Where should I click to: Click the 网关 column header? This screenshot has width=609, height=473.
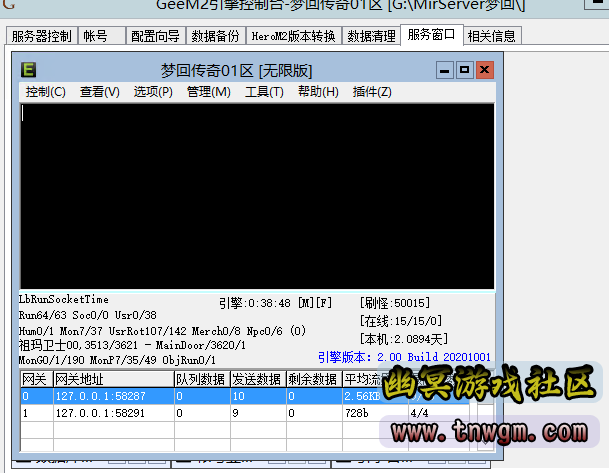tap(37, 379)
